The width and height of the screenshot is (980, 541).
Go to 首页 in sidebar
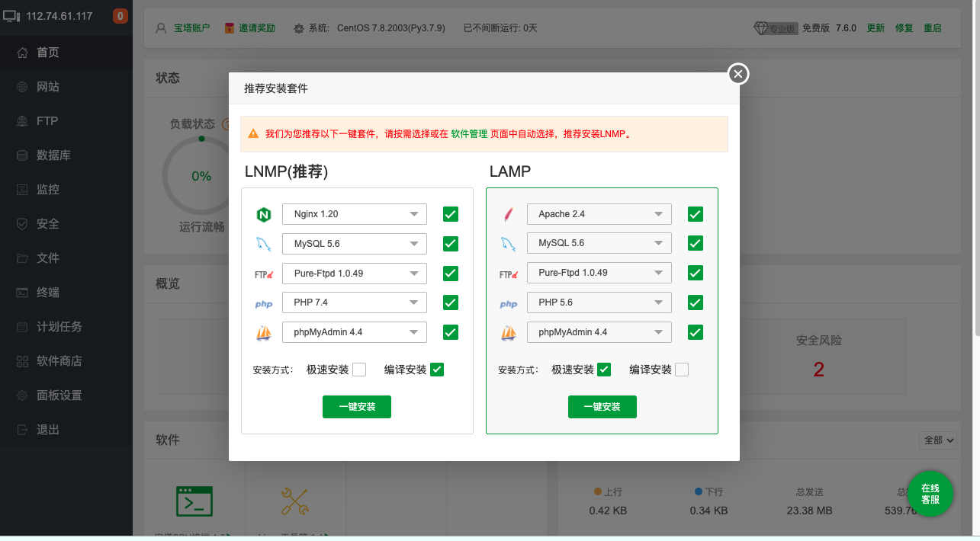[x=66, y=53]
